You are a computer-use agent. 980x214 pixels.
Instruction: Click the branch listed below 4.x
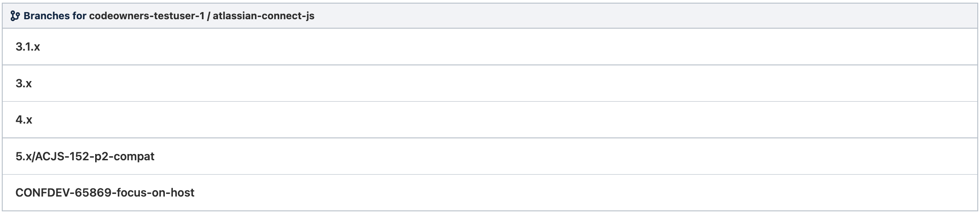pyautogui.click(x=85, y=156)
